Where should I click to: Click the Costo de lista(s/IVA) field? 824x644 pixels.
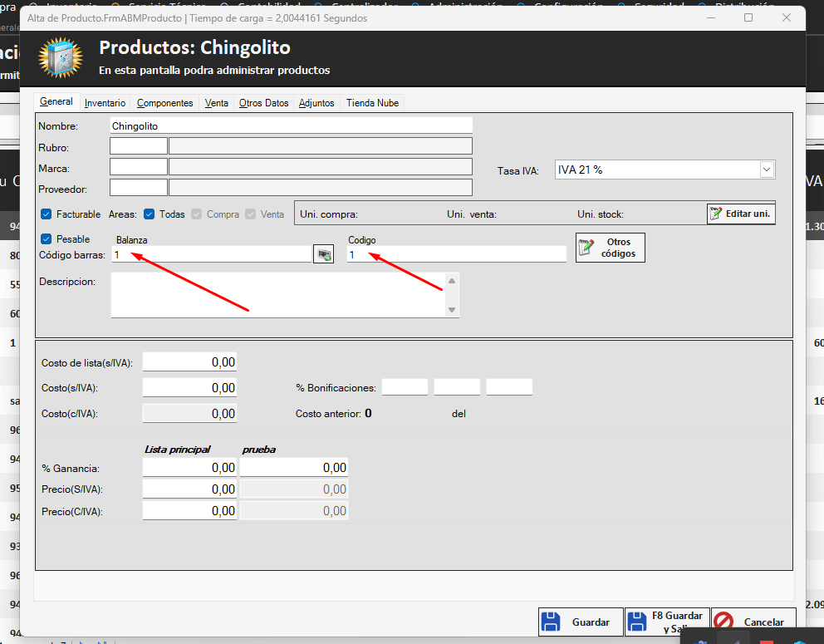click(189, 362)
